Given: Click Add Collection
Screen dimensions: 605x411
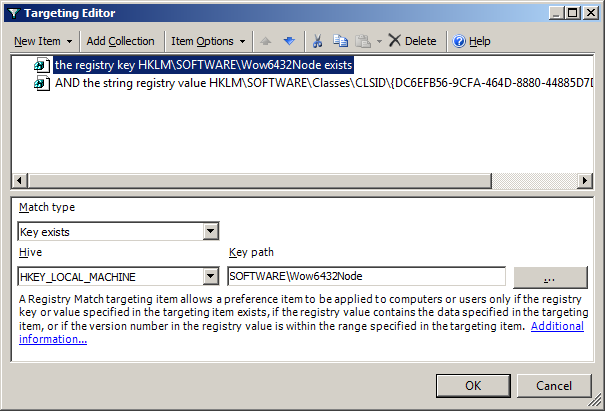Looking at the screenshot, I should [x=120, y=41].
